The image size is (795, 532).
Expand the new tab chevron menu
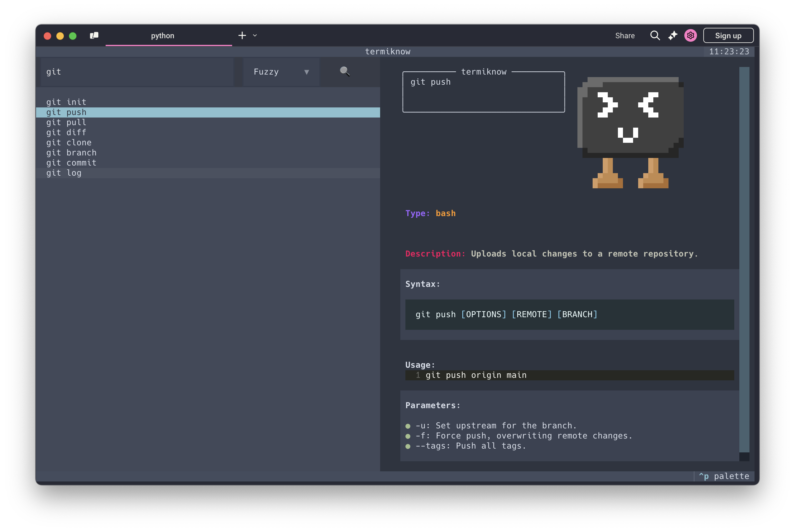point(255,36)
